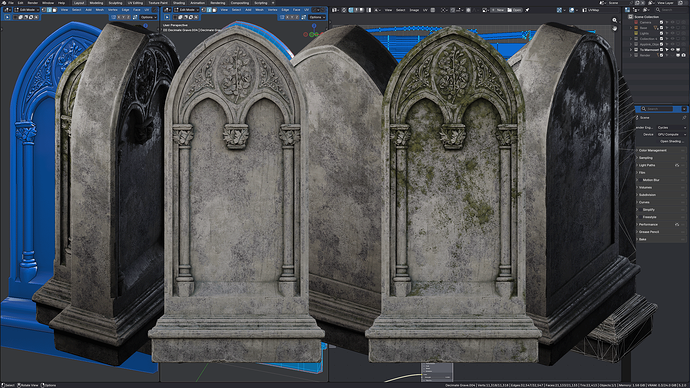Image resolution: width=690 pixels, height=388 pixels.
Task: Open Image menu in UV editor
Action: 414,10
